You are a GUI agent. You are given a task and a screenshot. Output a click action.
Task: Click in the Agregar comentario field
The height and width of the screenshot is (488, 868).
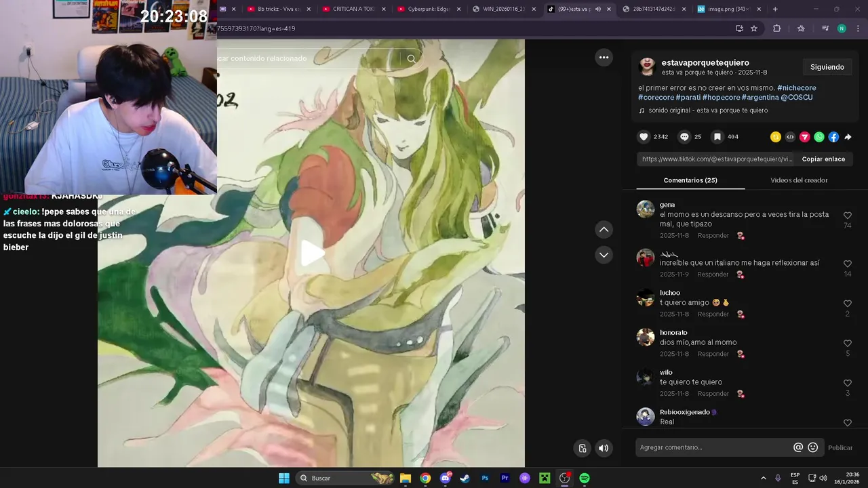pyautogui.click(x=714, y=447)
